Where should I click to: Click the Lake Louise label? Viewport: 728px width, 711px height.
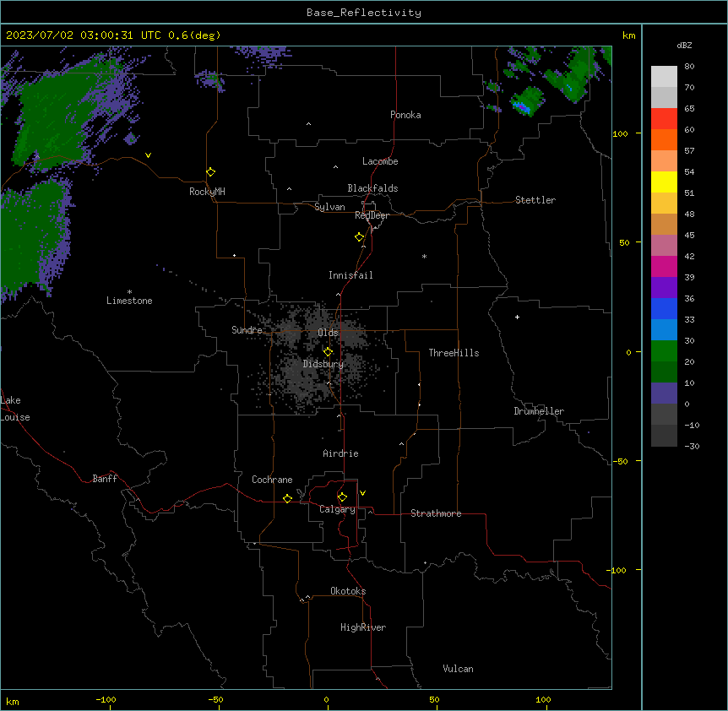tap(15, 409)
